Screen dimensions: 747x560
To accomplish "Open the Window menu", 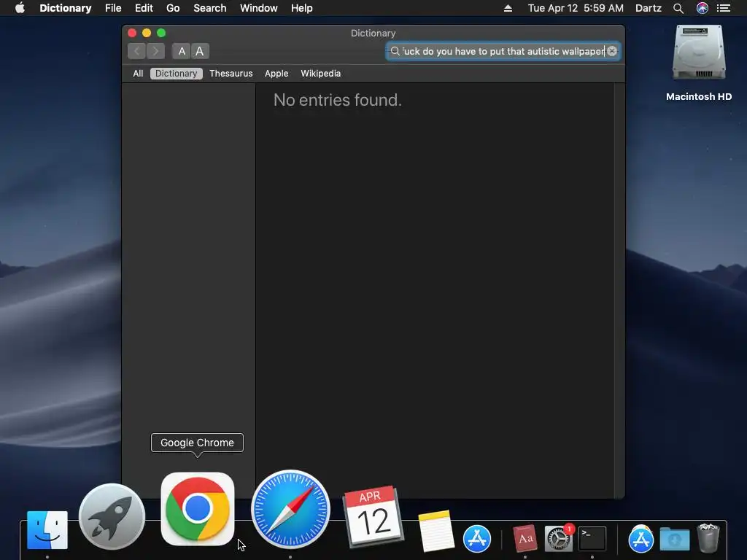I will pyautogui.click(x=259, y=8).
